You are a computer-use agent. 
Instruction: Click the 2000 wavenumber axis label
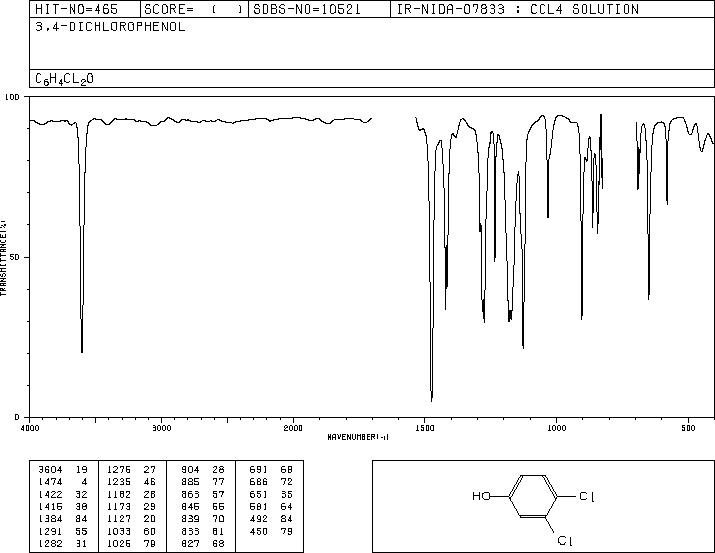tap(293, 428)
